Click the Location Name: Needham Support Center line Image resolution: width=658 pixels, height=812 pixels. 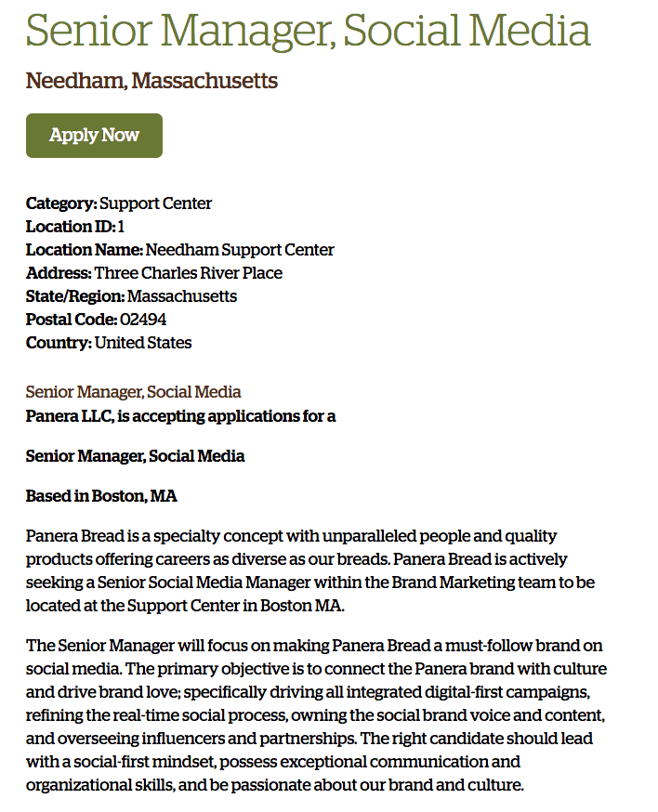coord(179,250)
